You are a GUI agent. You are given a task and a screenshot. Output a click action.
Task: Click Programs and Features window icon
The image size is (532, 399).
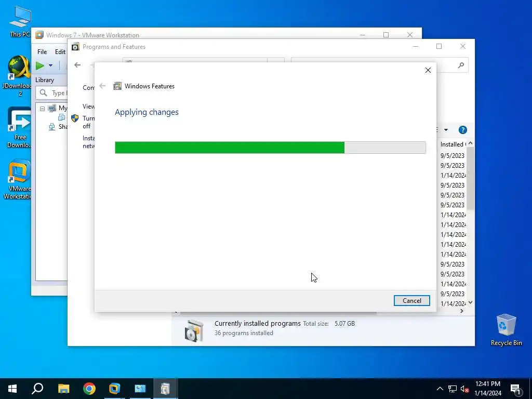click(75, 46)
